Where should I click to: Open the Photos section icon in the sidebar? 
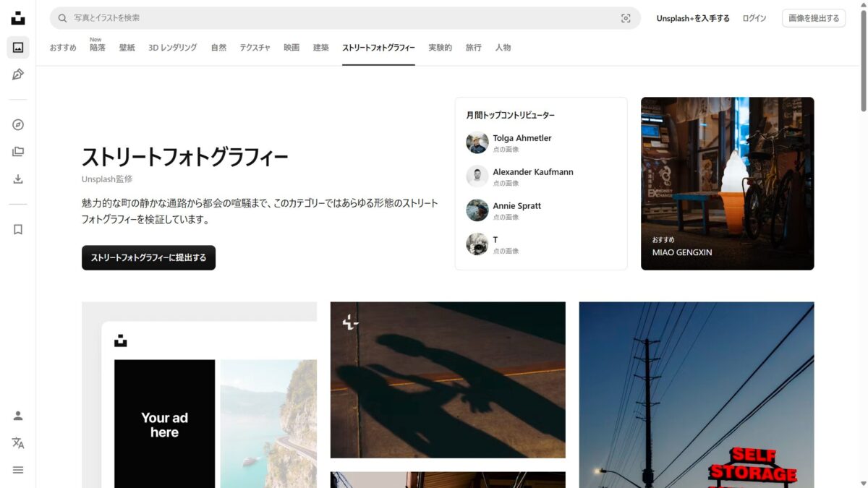pos(18,48)
